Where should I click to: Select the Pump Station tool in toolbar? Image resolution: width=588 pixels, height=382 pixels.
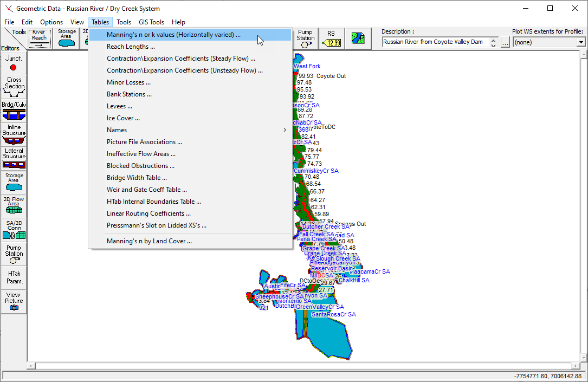click(x=306, y=38)
